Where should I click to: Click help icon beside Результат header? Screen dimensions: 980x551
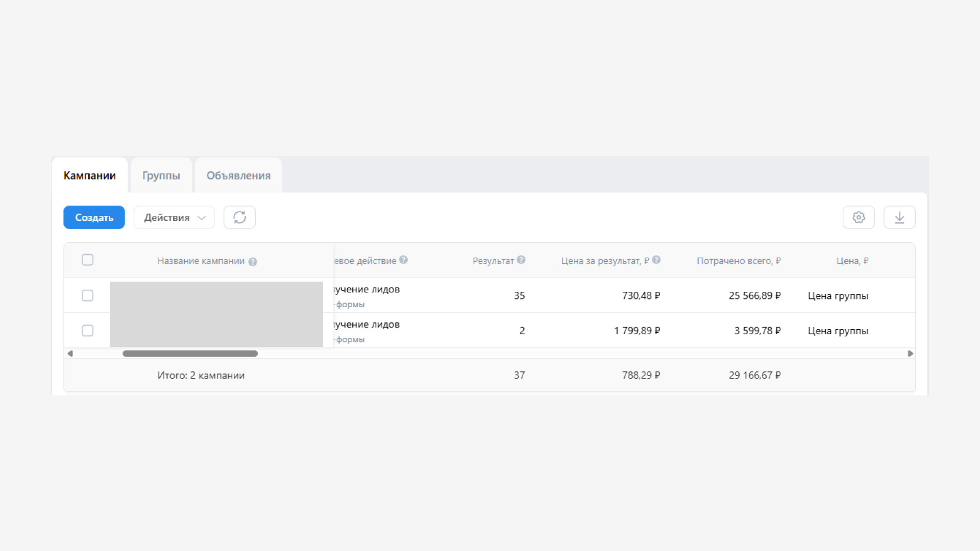tap(521, 260)
